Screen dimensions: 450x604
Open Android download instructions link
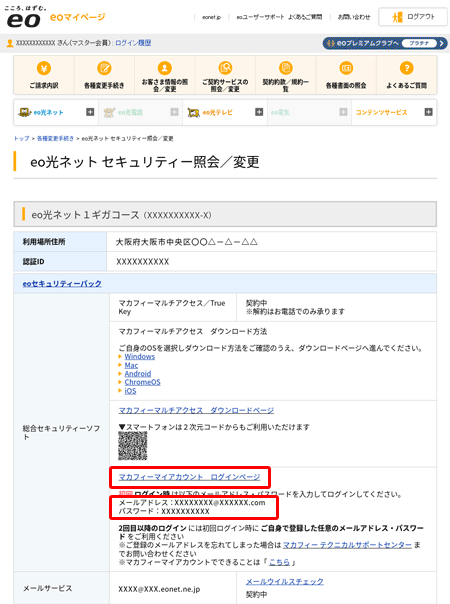point(138,374)
